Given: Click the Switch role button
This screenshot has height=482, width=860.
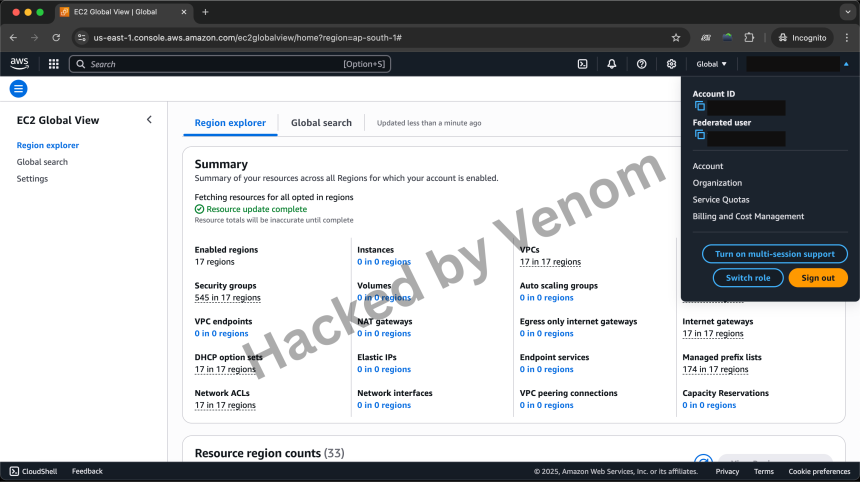Looking at the screenshot, I should (x=748, y=277).
